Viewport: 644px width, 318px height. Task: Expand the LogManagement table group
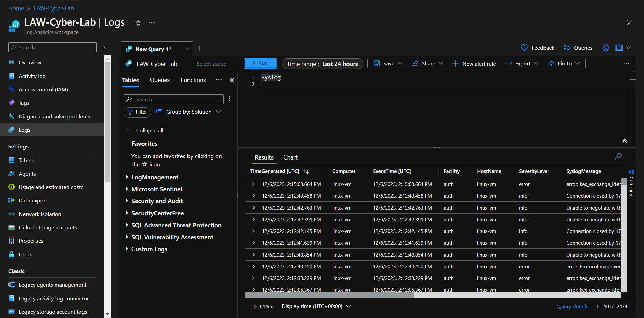(127, 177)
